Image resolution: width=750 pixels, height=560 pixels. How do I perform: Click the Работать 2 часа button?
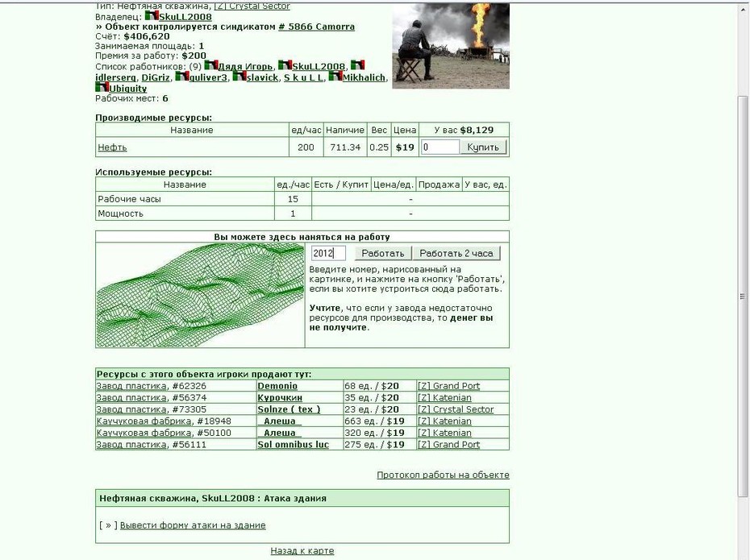pos(456,253)
